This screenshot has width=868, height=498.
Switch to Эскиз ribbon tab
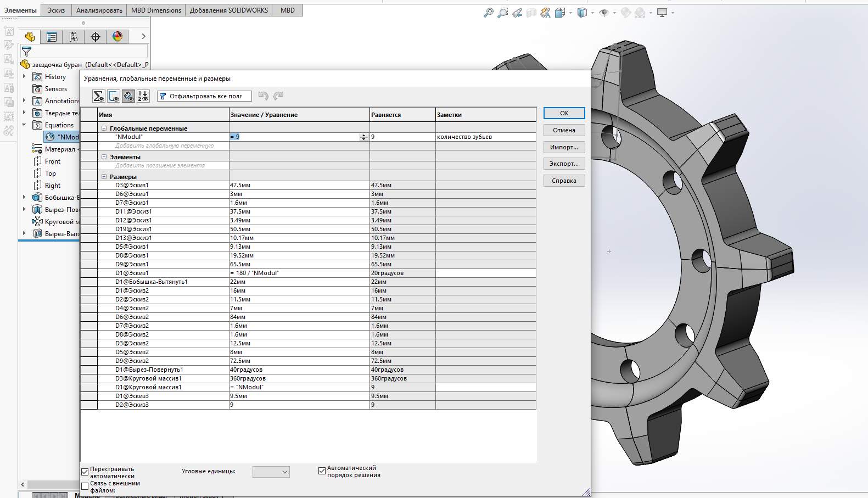(56, 10)
